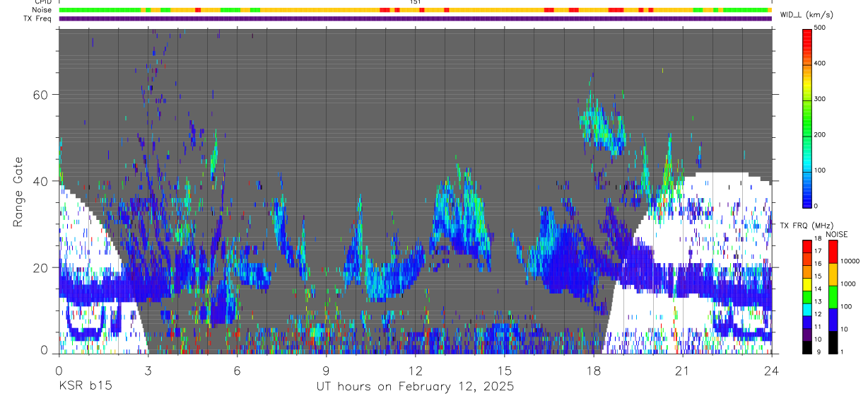
Task: Click the '10000' label on the NOISE scale
Action: (850, 261)
